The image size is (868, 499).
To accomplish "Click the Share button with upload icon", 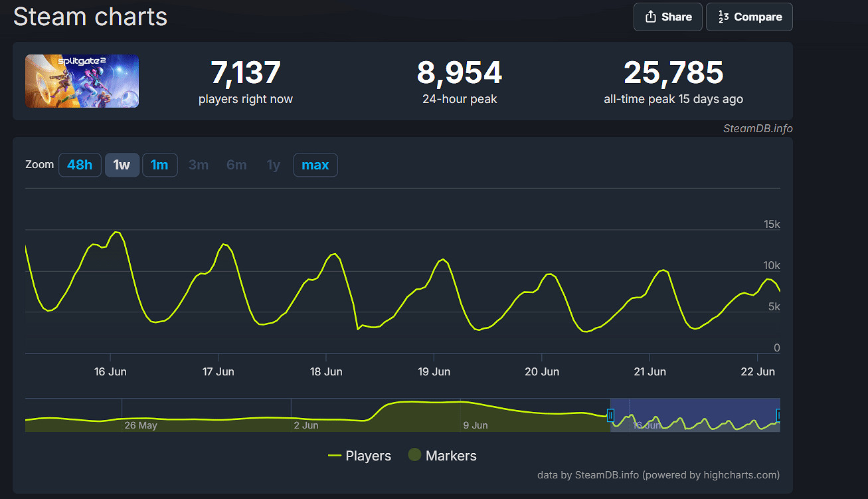I will [667, 17].
